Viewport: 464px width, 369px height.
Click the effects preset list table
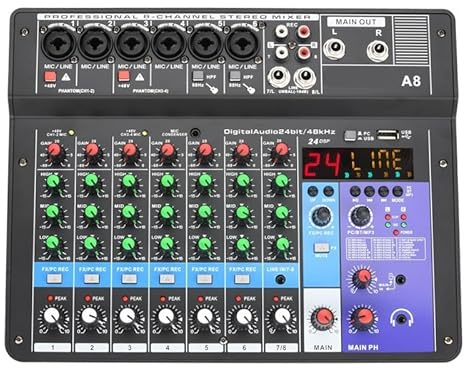coord(386,249)
